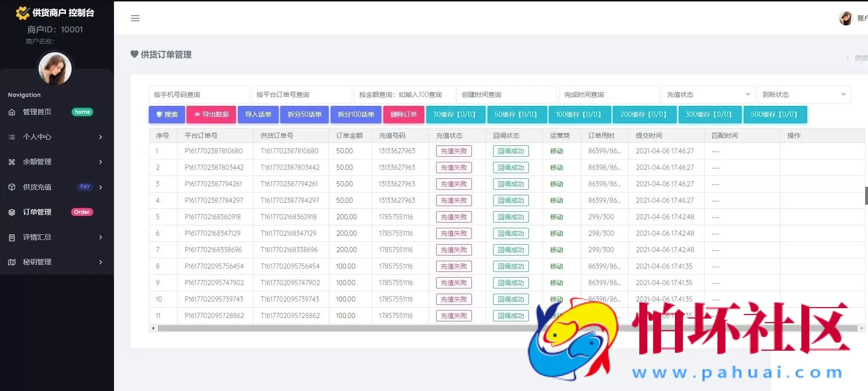Screen dimensions: 868x391
Task: Click the 100缓存【0/0】 button
Action: click(x=580, y=114)
